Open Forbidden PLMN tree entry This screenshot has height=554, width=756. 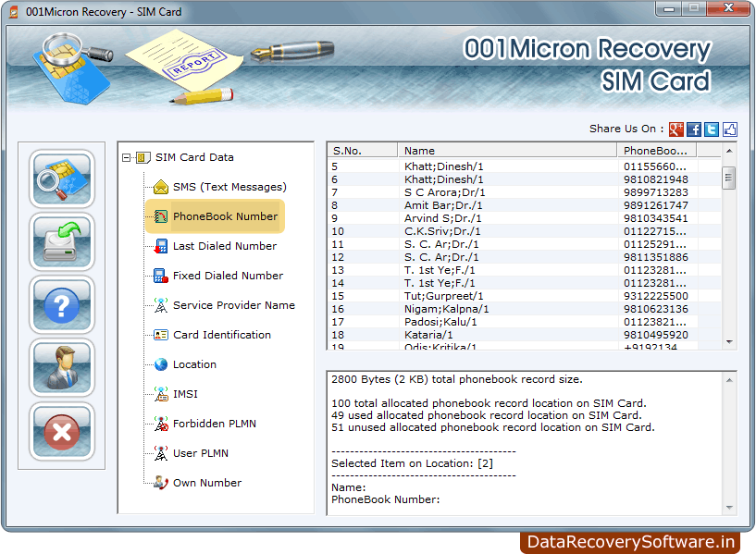tap(215, 424)
